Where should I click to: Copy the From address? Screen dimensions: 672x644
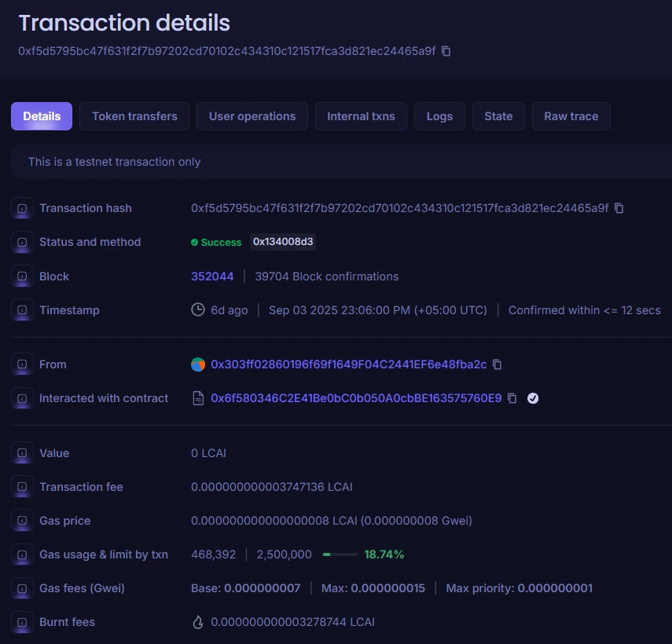(x=497, y=364)
